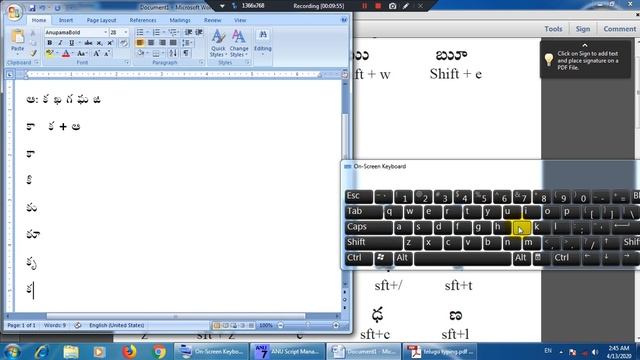The image size is (640, 360).
Task: Toggle Underline formatting
Action: [x=71, y=43]
